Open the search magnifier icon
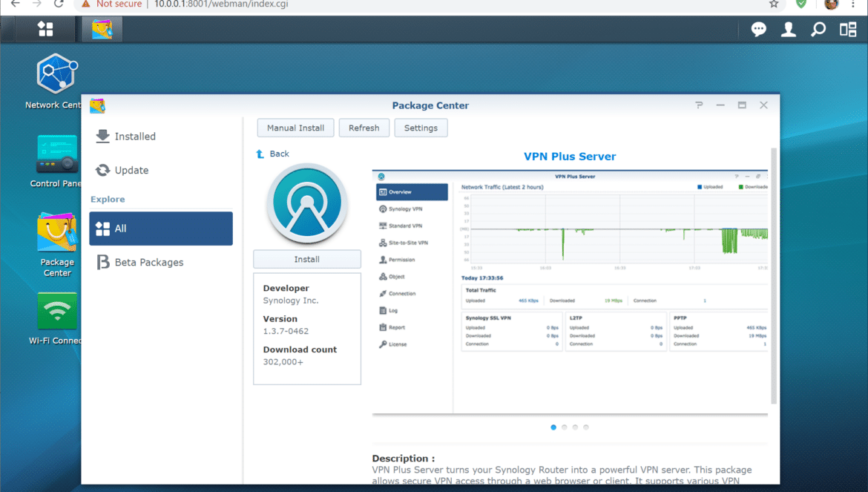Image resolution: width=868 pixels, height=492 pixels. tap(818, 29)
